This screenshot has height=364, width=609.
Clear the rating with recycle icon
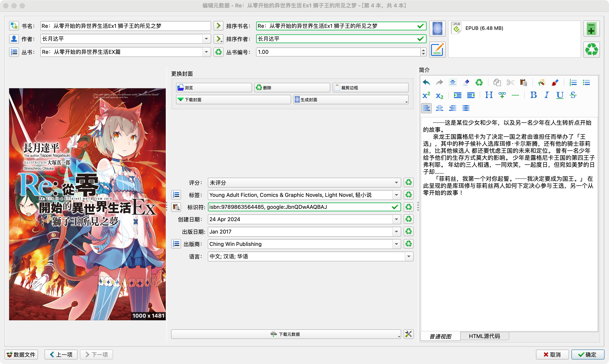(x=408, y=182)
